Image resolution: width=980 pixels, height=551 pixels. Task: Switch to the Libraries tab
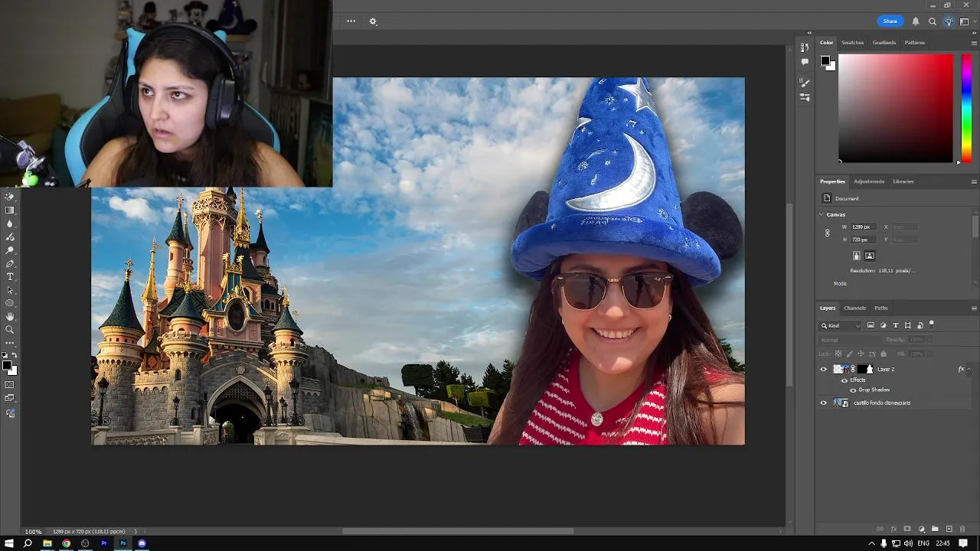point(903,181)
